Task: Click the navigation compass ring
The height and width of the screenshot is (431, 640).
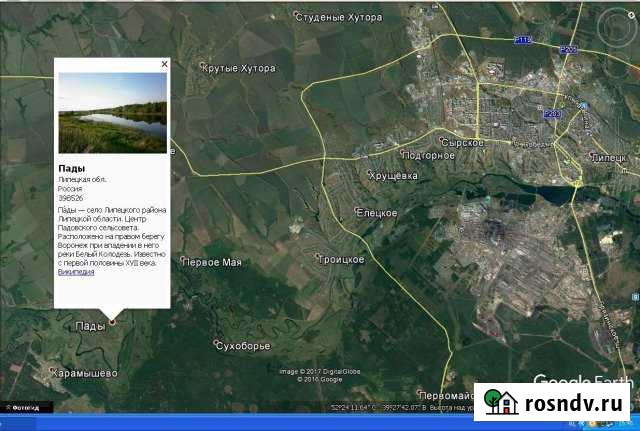Action: [608, 30]
